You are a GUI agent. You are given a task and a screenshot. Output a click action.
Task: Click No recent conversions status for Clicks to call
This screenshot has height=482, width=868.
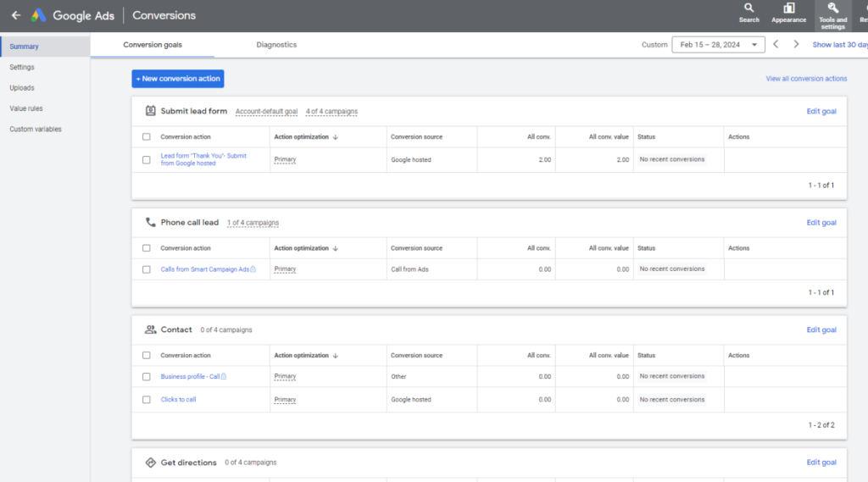[672, 400]
